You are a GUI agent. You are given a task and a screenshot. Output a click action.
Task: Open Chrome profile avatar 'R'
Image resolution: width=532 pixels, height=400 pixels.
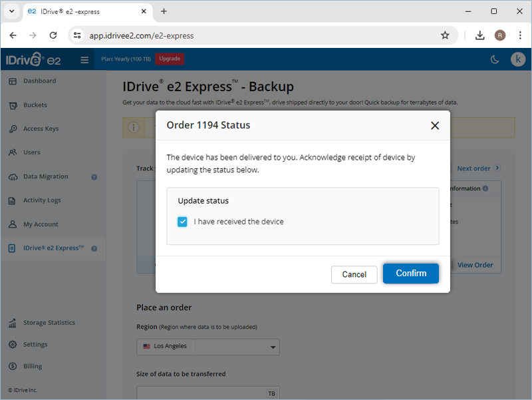(500, 35)
